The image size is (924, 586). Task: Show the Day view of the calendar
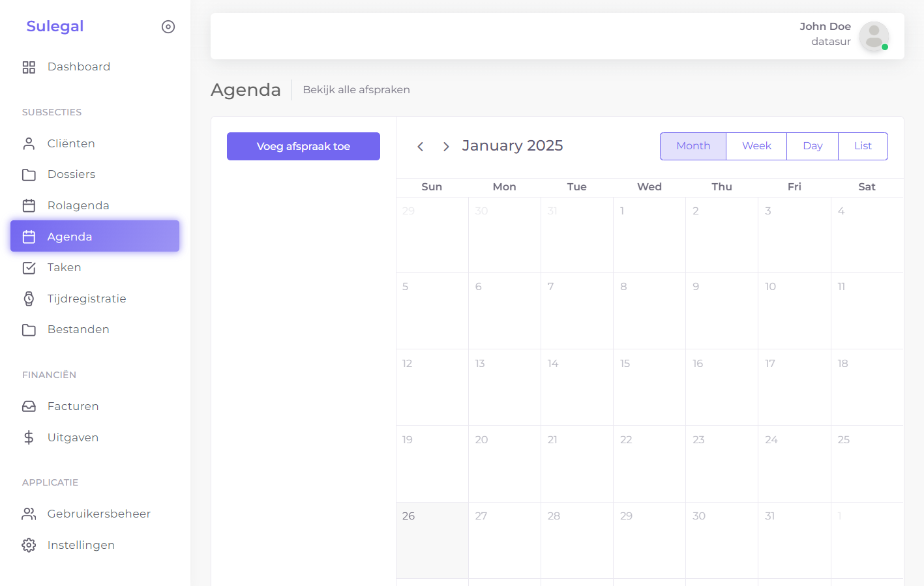(812, 146)
